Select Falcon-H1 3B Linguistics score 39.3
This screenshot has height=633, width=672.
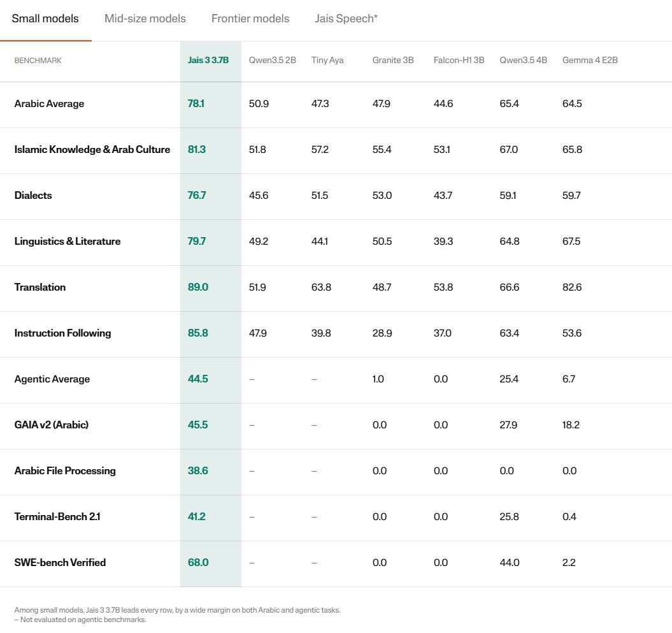[443, 241]
